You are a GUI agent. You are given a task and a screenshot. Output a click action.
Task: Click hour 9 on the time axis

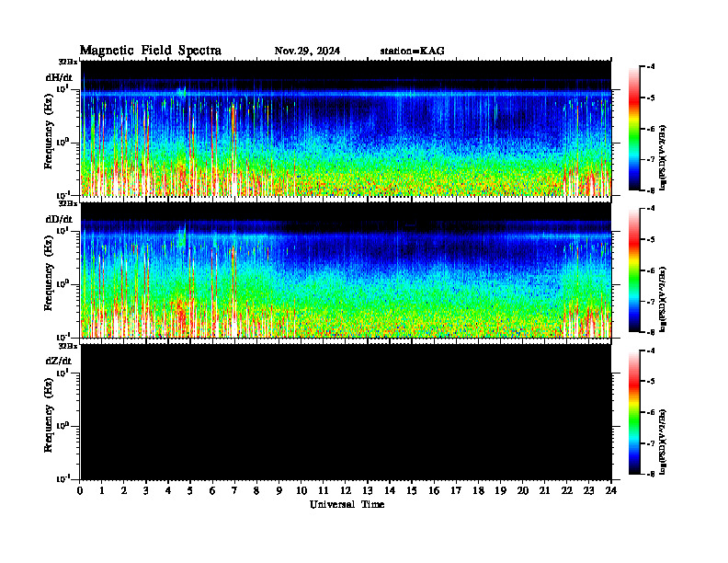(x=279, y=490)
